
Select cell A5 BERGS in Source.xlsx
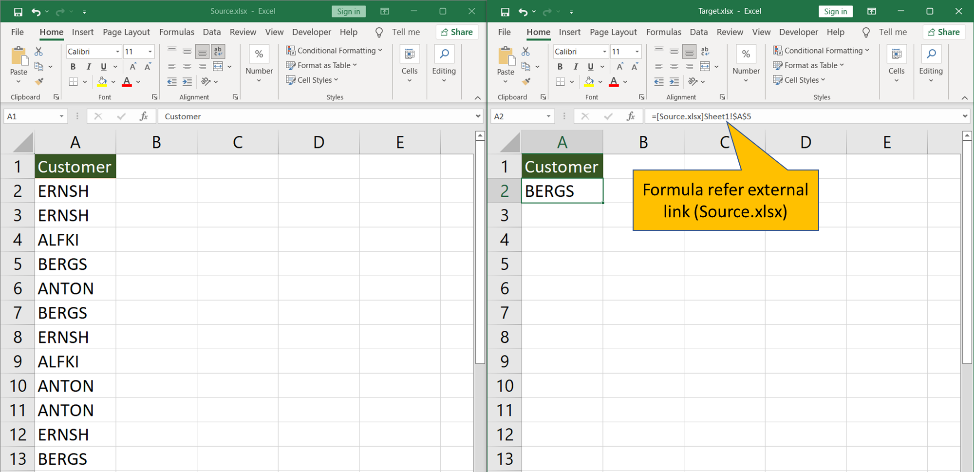[75, 264]
